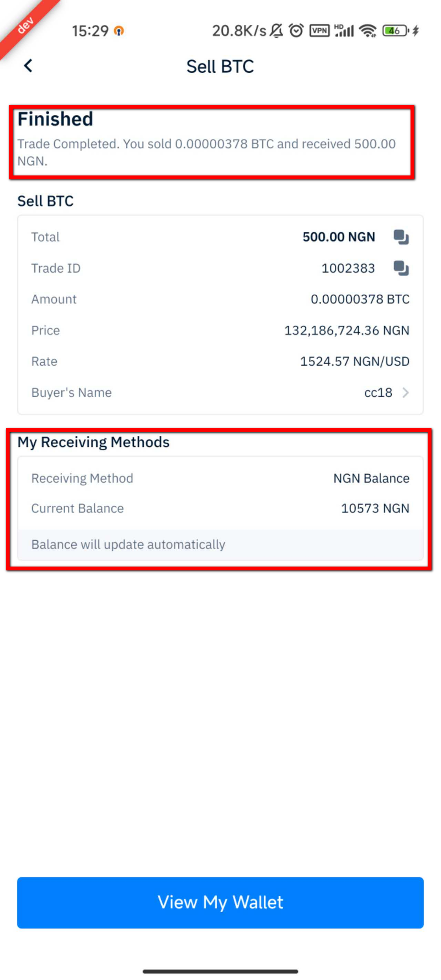441x980 pixels.
Task: Select the buyer name cc18
Action: coord(378,393)
